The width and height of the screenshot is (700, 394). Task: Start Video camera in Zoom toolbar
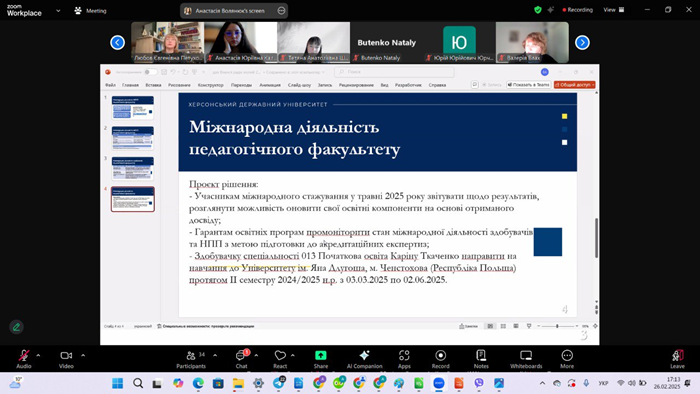click(66, 356)
